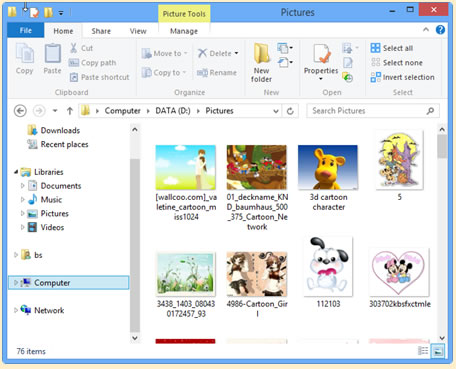Viewport: 456px width, 369px height.
Task: Go up one folder level with the Up arrow
Action: [x=70, y=111]
